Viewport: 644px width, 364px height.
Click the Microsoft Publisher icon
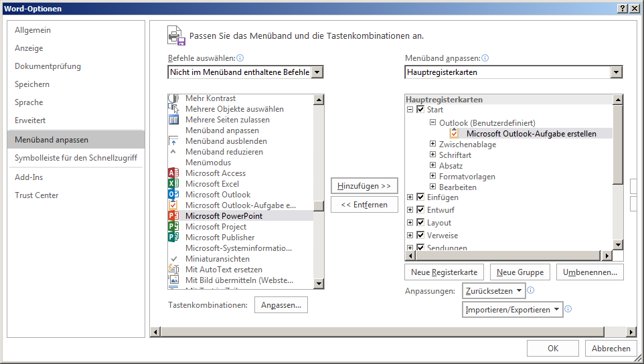pos(174,237)
